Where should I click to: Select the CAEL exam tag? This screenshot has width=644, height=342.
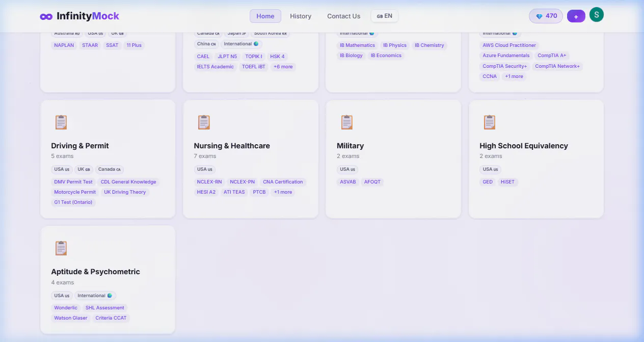(203, 57)
